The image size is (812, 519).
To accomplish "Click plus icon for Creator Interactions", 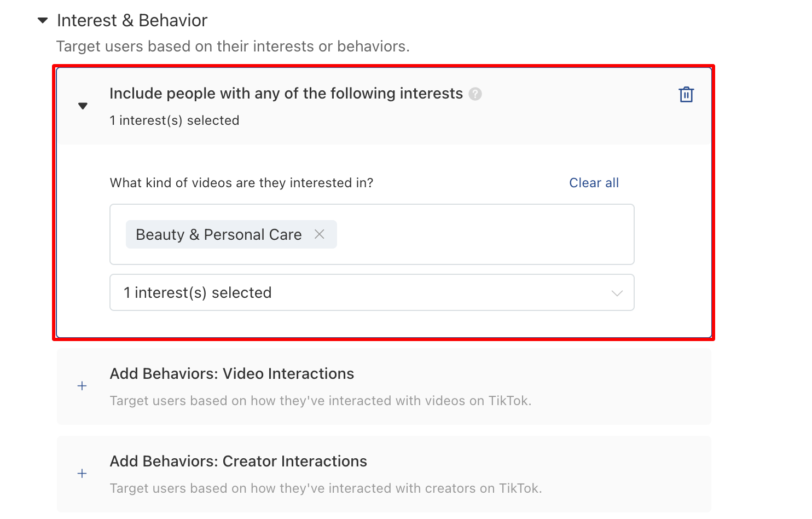I will [x=82, y=474].
